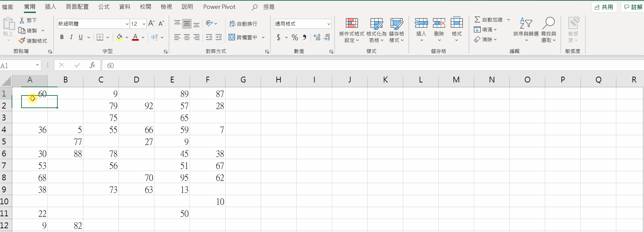Toggle underline formatting
The height and width of the screenshot is (232, 644).
(x=81, y=37)
